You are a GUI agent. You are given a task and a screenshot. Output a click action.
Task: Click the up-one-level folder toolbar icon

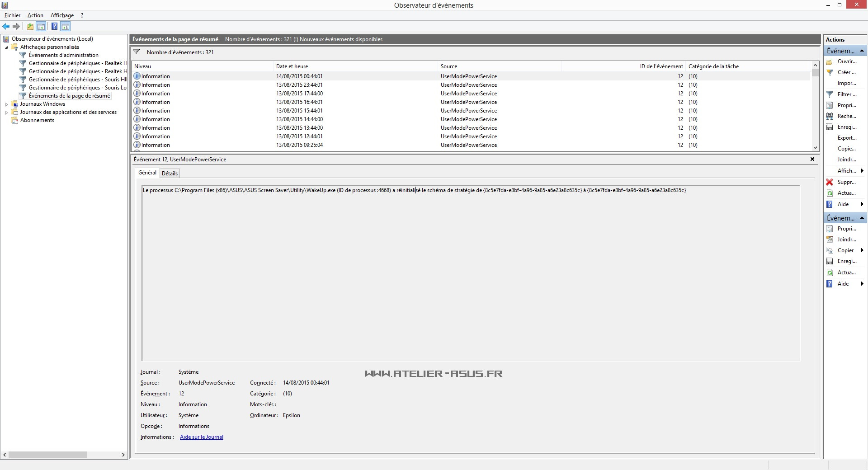coord(30,27)
